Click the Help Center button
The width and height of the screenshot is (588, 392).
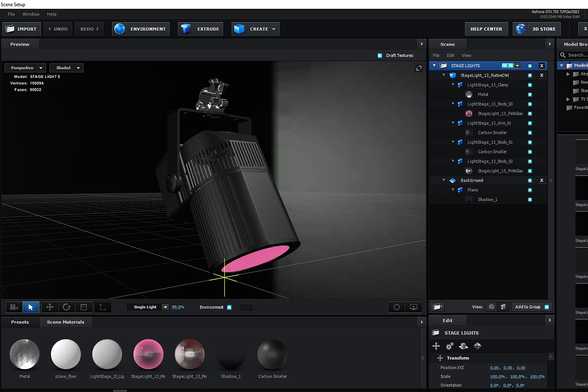(486, 29)
